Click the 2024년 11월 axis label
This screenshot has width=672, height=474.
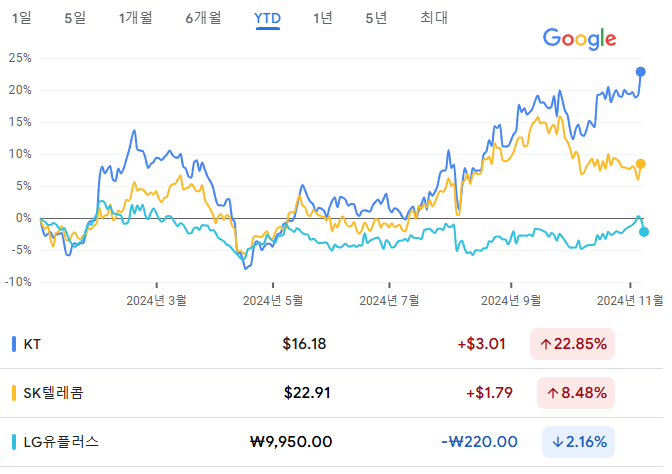click(630, 300)
